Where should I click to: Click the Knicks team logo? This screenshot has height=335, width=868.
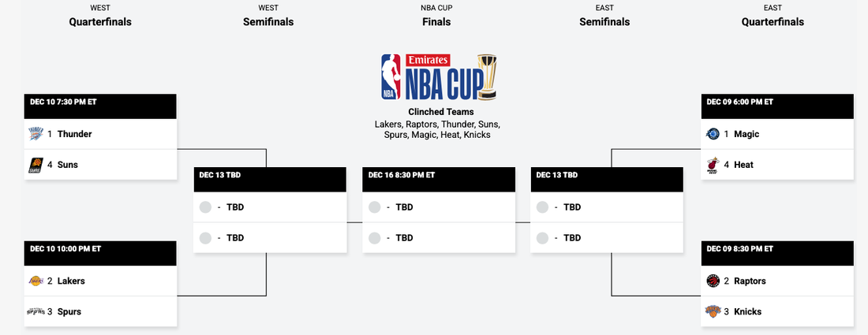tap(713, 311)
